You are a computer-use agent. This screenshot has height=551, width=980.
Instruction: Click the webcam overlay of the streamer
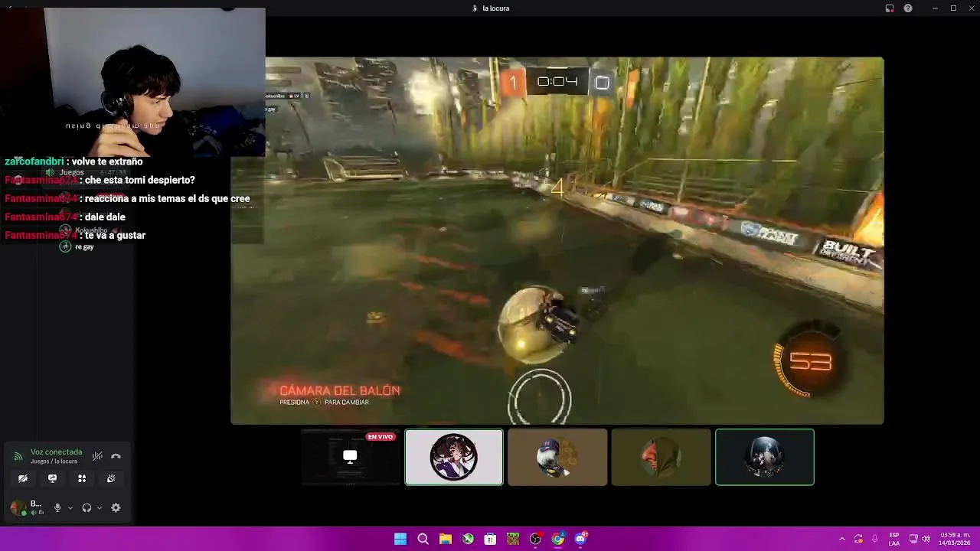(x=132, y=82)
